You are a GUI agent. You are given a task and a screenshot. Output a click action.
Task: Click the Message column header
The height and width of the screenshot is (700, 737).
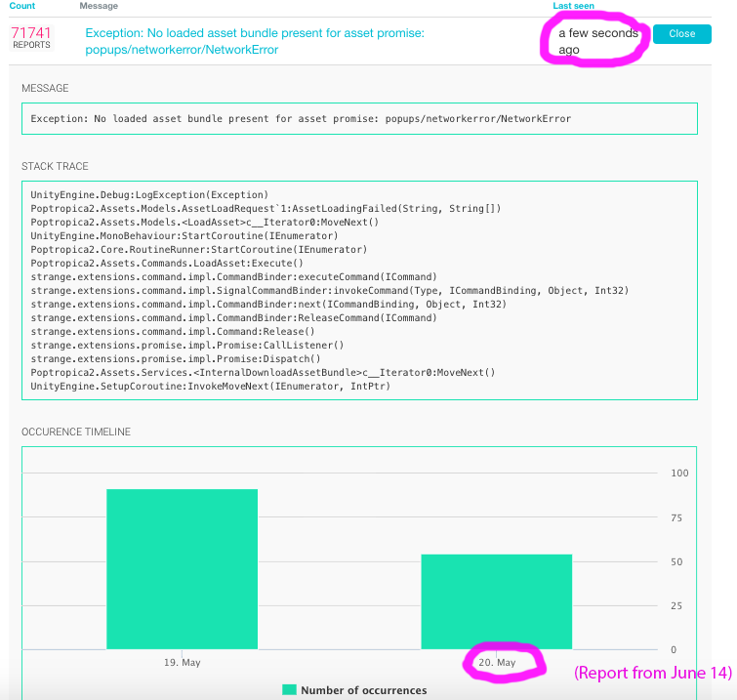click(x=99, y=6)
